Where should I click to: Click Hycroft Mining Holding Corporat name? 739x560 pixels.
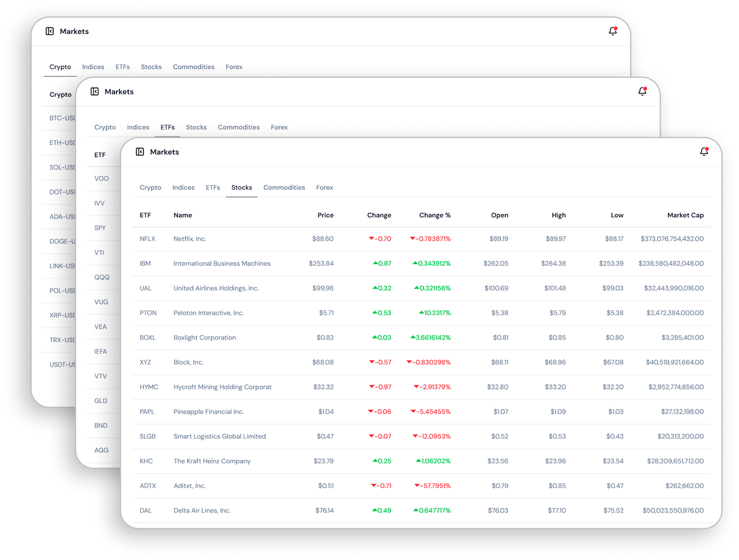click(223, 387)
